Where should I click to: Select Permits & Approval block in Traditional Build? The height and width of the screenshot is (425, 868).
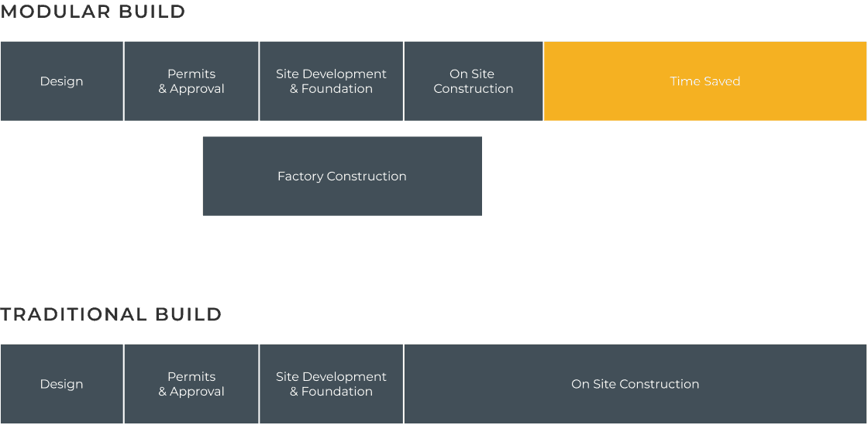pyautogui.click(x=191, y=384)
